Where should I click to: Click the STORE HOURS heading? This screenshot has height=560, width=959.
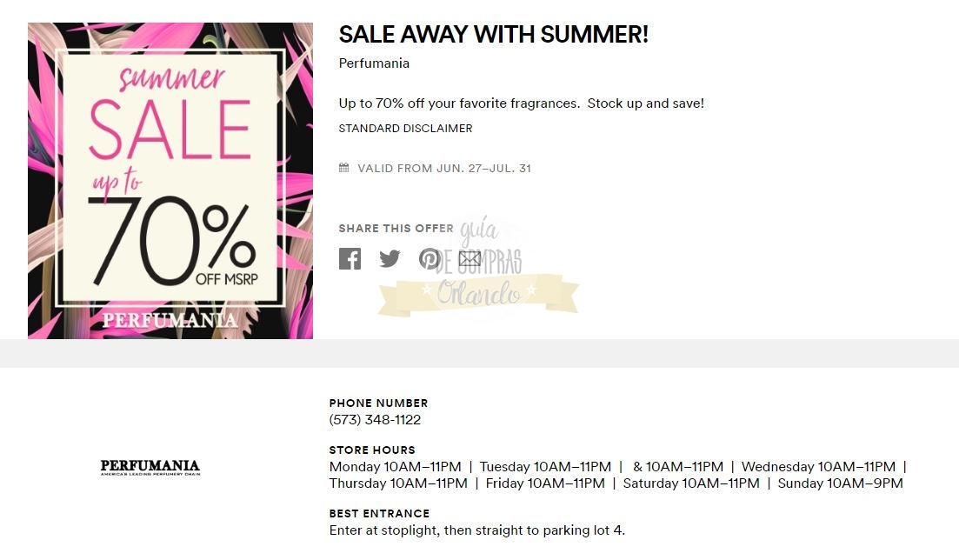372,450
